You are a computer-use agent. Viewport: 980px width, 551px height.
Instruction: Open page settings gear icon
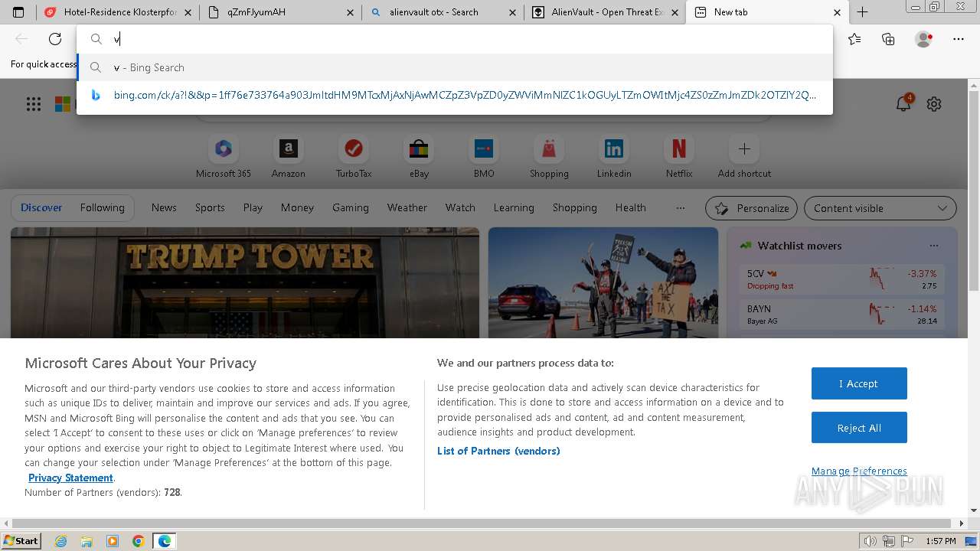[x=934, y=104]
